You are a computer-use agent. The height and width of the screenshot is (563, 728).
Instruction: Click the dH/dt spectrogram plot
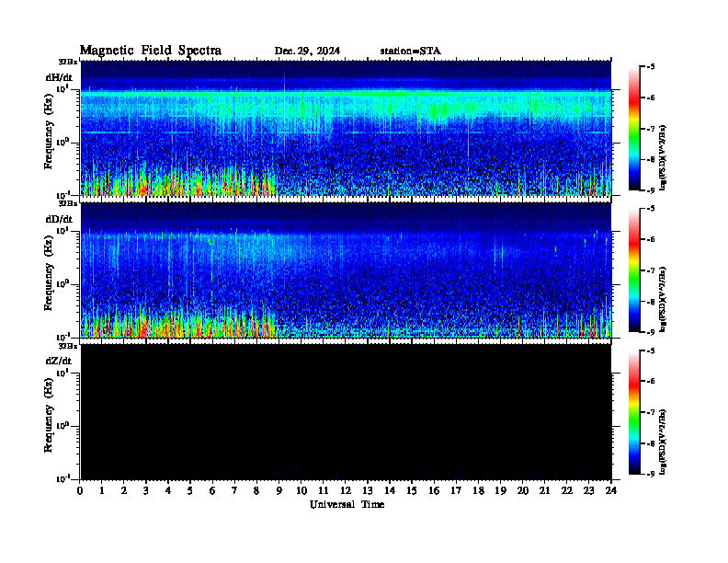point(346,128)
